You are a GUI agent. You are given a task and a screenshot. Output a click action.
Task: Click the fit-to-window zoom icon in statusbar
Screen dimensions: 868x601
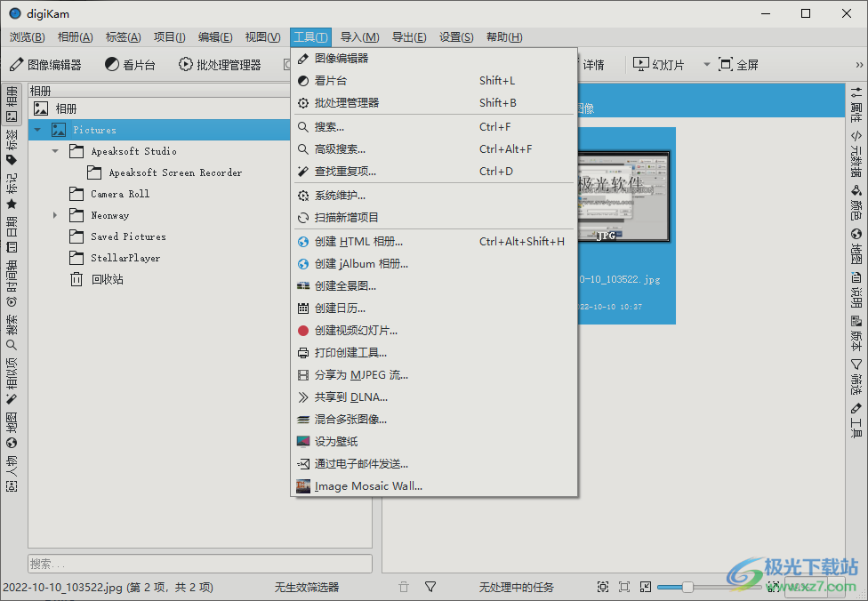click(x=601, y=587)
